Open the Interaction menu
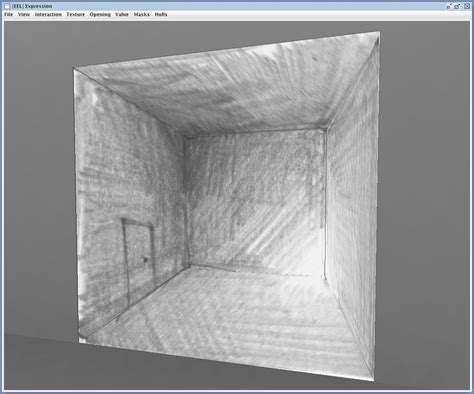The image size is (474, 394). click(x=48, y=14)
